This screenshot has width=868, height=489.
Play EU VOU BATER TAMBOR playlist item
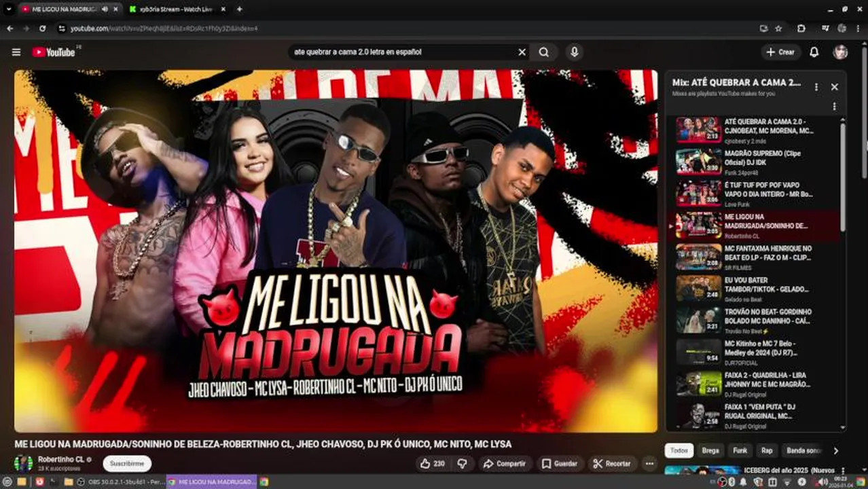[755, 288]
